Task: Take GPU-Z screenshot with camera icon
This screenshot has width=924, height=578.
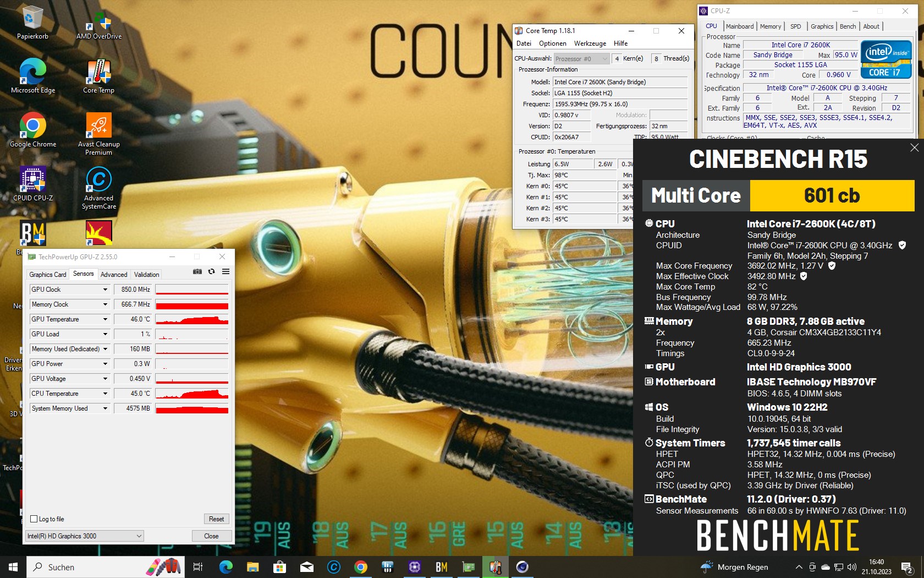Action: point(197,271)
